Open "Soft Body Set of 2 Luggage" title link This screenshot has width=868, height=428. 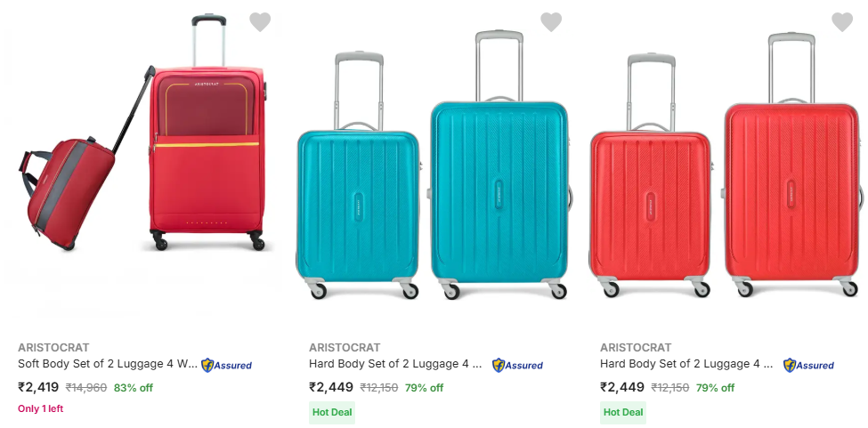click(x=107, y=364)
